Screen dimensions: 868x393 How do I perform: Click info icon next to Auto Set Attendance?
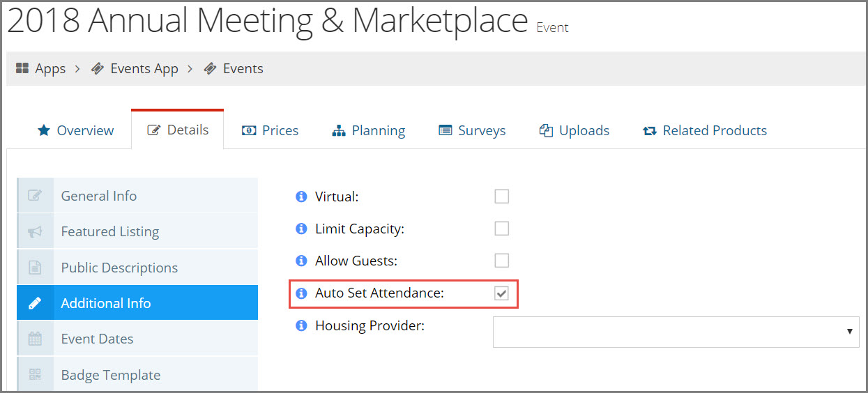coord(301,293)
